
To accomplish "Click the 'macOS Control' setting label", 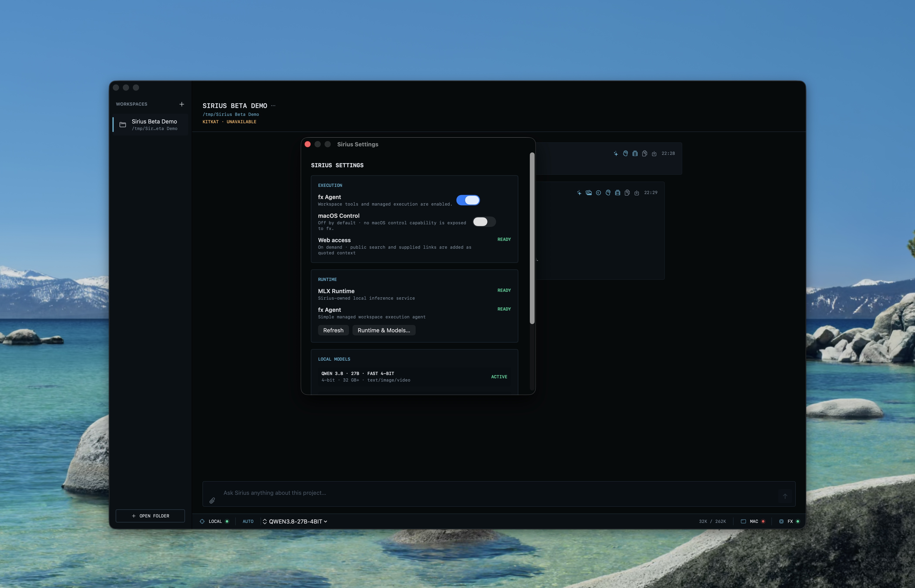I will point(339,216).
